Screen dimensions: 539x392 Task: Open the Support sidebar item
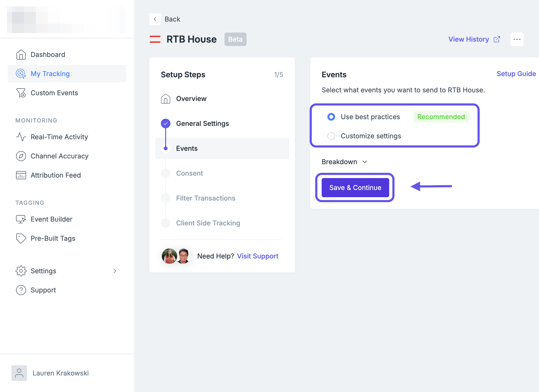(x=67, y=290)
